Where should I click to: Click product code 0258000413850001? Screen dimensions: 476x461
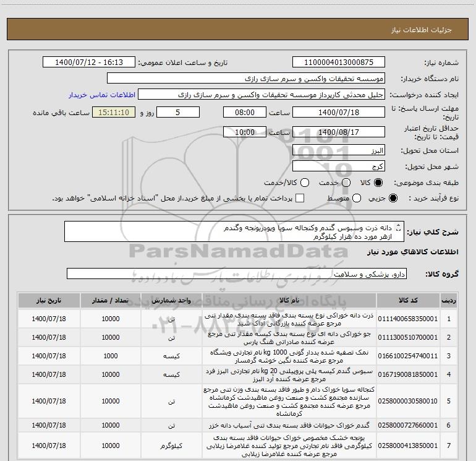tap(408, 446)
